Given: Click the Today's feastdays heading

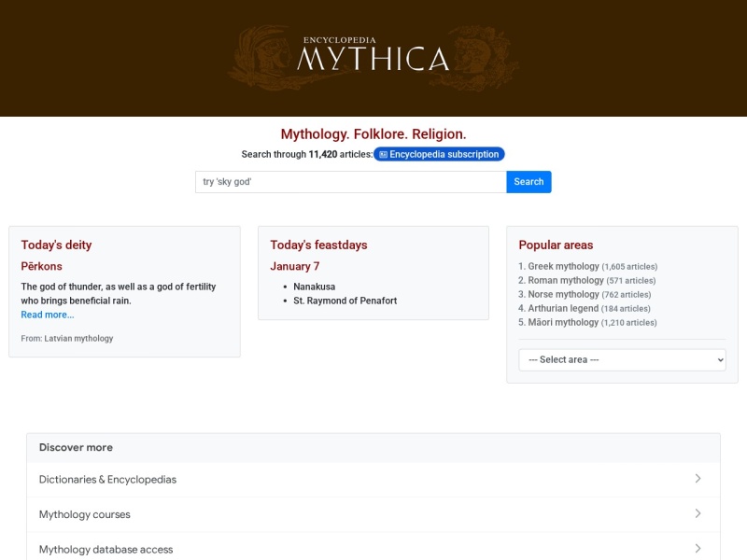Looking at the screenshot, I should click(318, 245).
